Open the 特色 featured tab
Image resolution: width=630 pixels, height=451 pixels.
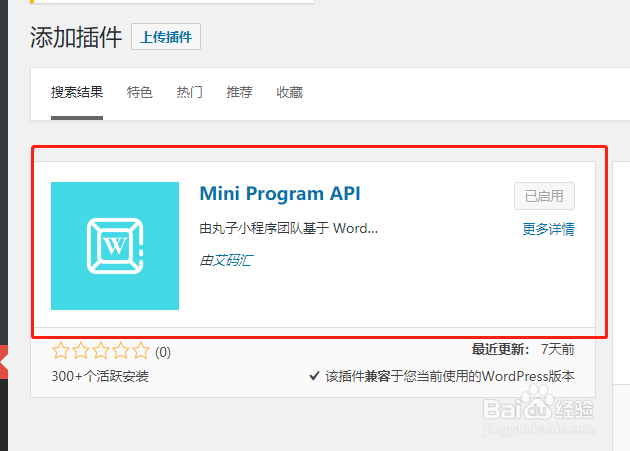point(139,92)
